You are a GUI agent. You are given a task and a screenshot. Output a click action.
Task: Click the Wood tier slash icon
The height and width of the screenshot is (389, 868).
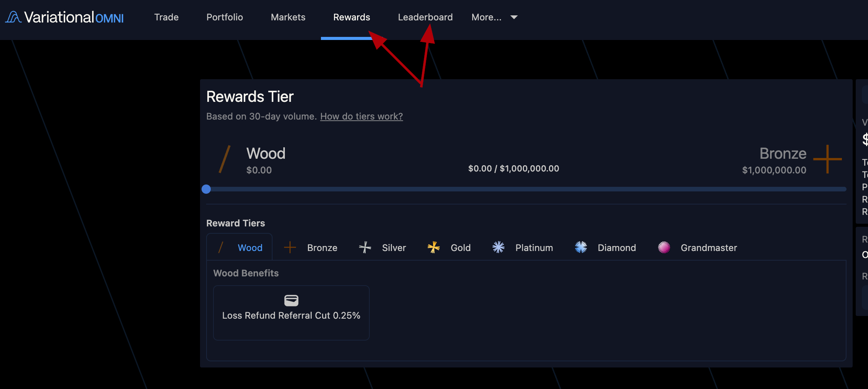tap(221, 248)
